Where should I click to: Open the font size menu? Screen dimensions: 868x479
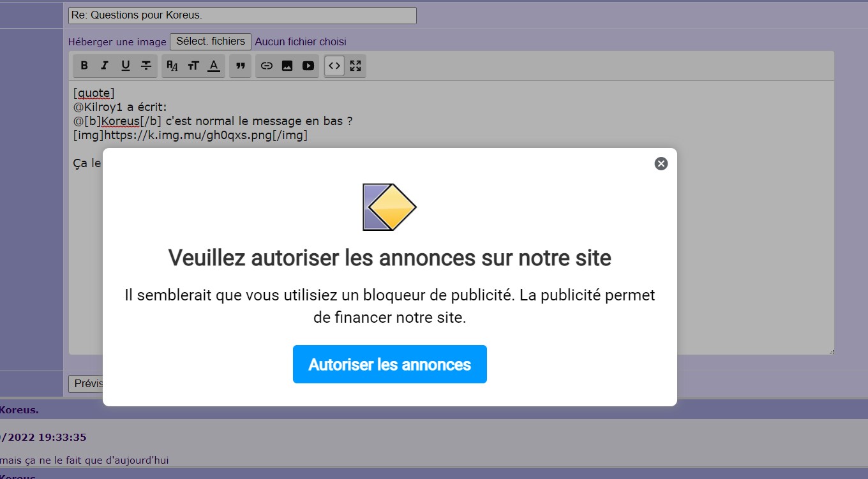tap(193, 66)
